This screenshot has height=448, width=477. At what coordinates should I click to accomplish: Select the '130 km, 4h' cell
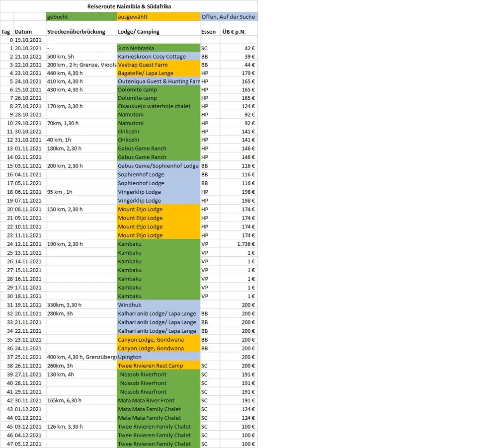(x=81, y=374)
